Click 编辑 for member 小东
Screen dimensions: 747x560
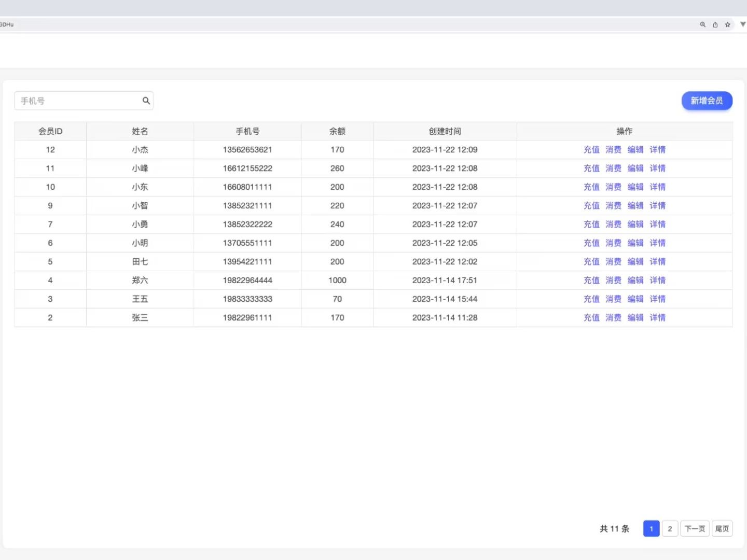click(x=635, y=187)
